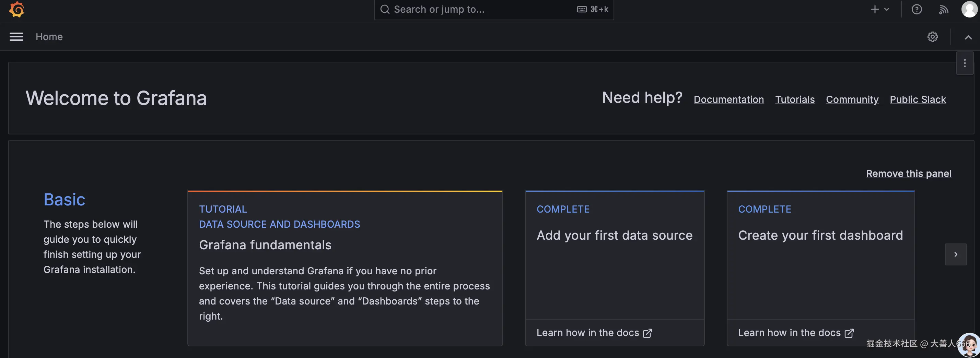Collapse the top bar with chevron
Viewport: 980px width, 358px height.
point(968,37)
